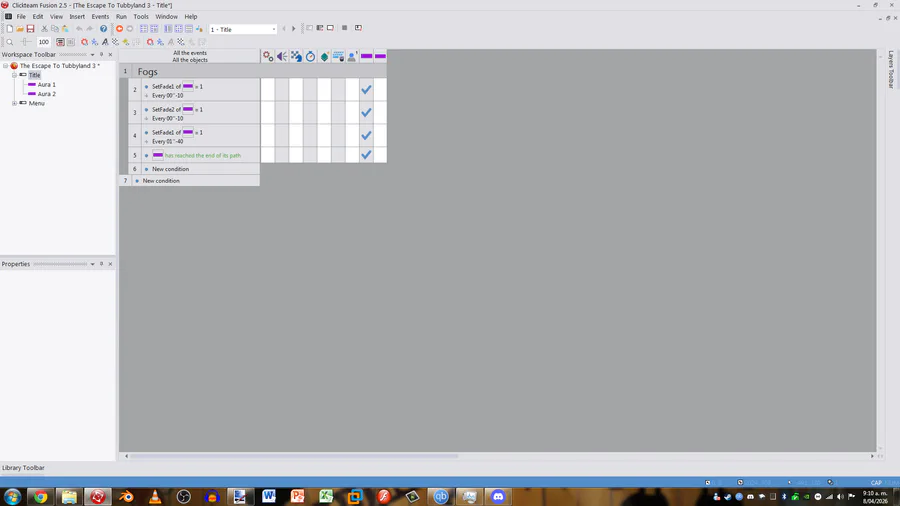Open the Layers Toolbar side tab
This screenshot has width=900, height=506.
tap(891, 69)
